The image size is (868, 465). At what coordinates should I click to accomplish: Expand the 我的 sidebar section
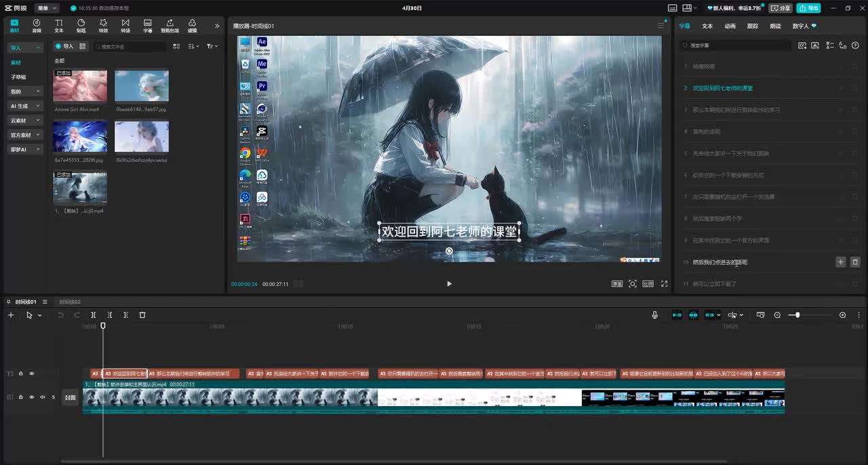point(24,91)
